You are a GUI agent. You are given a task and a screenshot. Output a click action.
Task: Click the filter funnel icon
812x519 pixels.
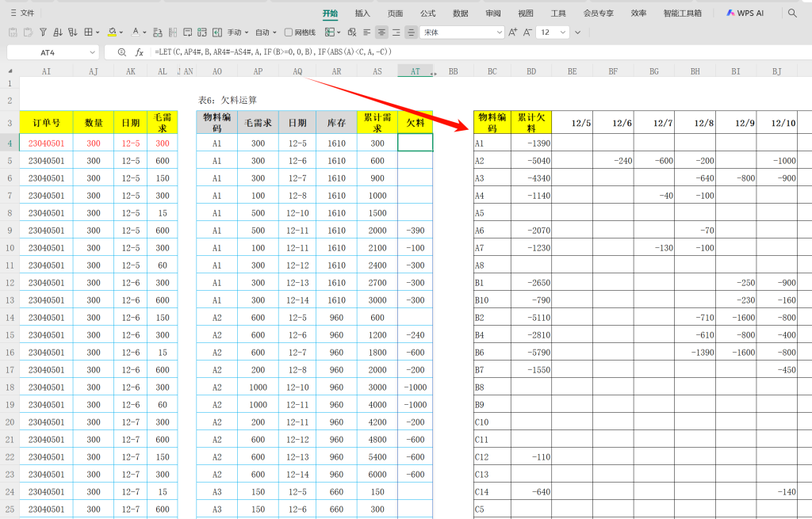coord(43,32)
